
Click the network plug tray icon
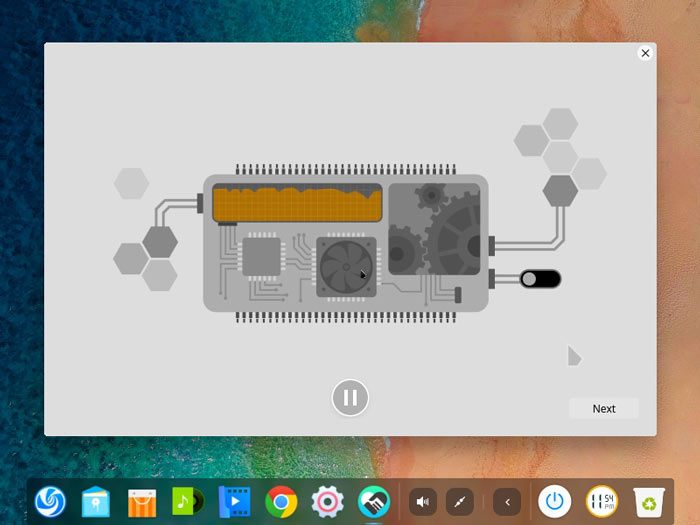460,502
